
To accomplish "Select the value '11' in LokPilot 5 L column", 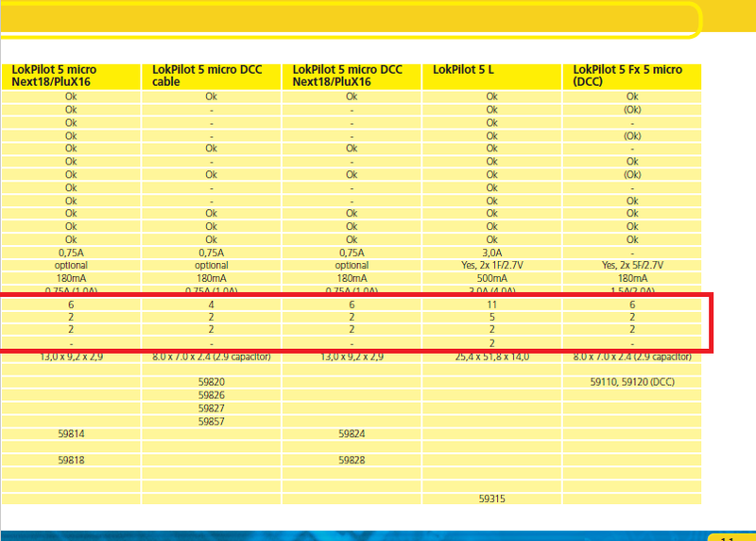I will [491, 305].
